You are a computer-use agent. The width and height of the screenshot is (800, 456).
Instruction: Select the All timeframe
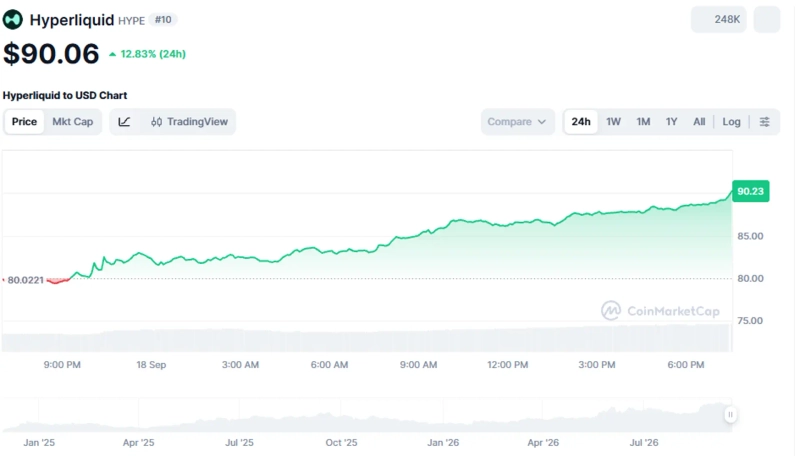click(699, 122)
